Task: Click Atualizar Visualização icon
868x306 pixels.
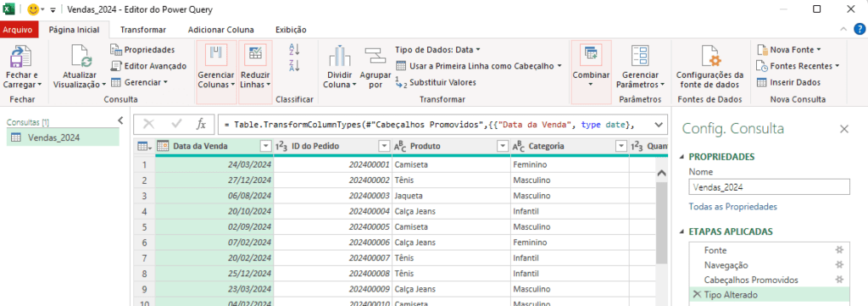Action: point(81,56)
